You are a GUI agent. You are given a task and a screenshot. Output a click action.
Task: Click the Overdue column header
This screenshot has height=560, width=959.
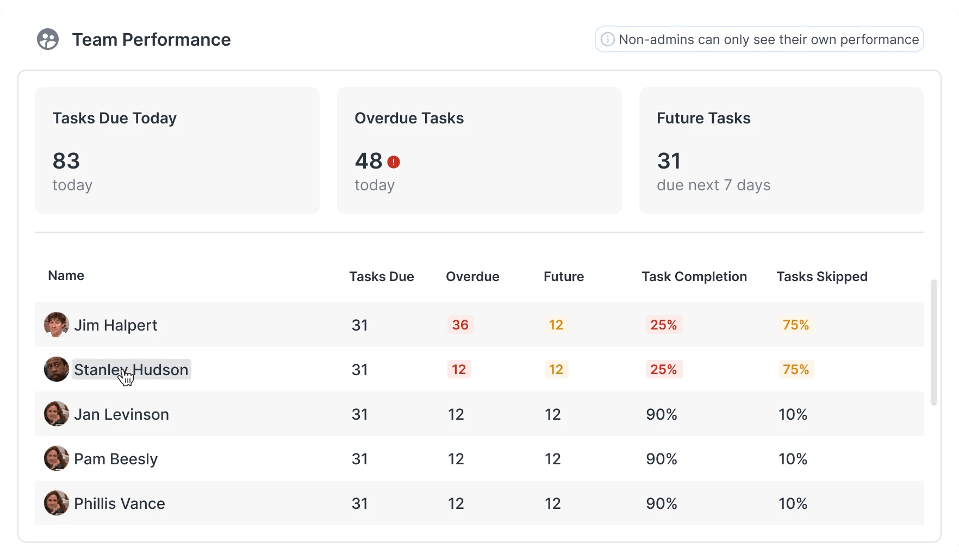pyautogui.click(x=472, y=277)
